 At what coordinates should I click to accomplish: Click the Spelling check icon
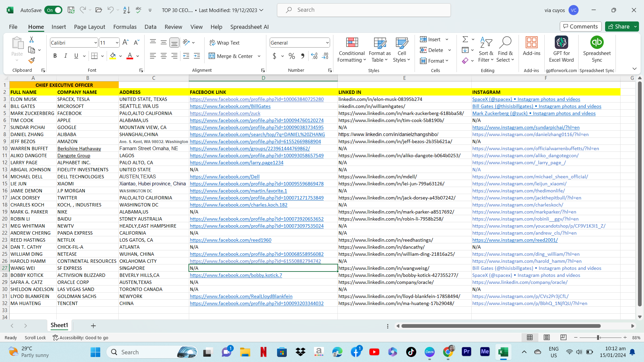139,10
